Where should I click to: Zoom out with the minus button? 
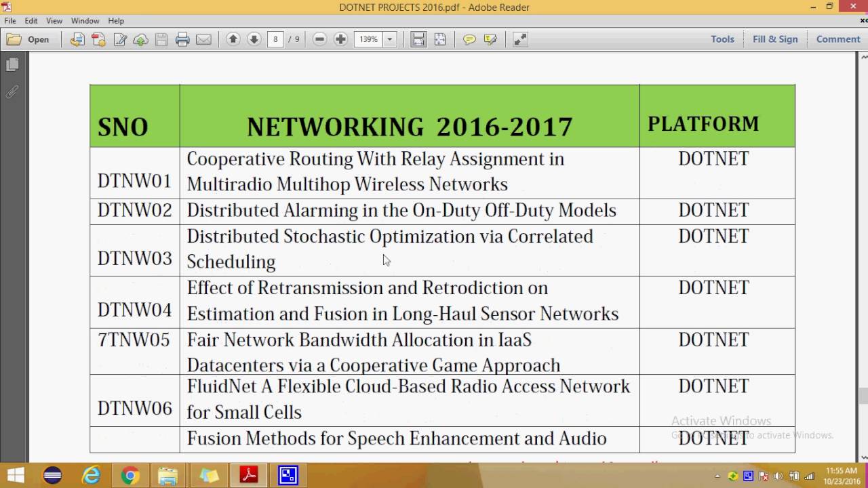tap(319, 39)
